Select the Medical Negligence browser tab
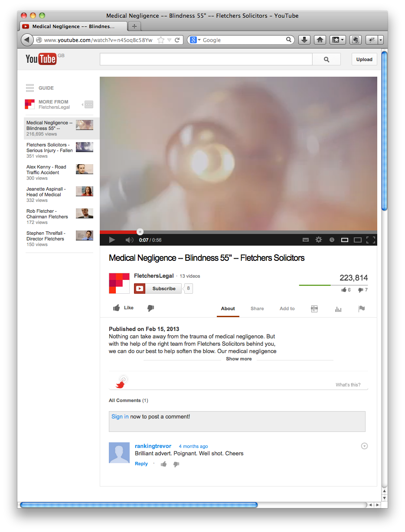Screen dimensions: 405x532 [x=74, y=26]
